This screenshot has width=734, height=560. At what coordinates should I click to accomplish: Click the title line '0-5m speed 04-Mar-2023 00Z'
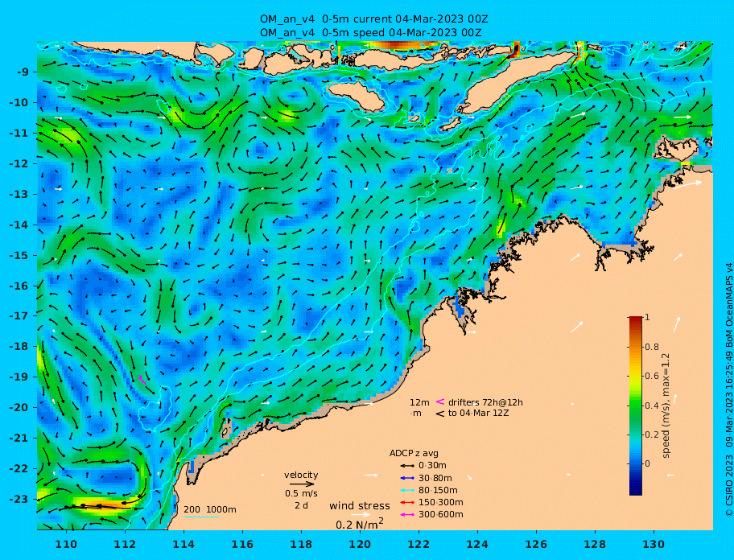click(x=371, y=33)
